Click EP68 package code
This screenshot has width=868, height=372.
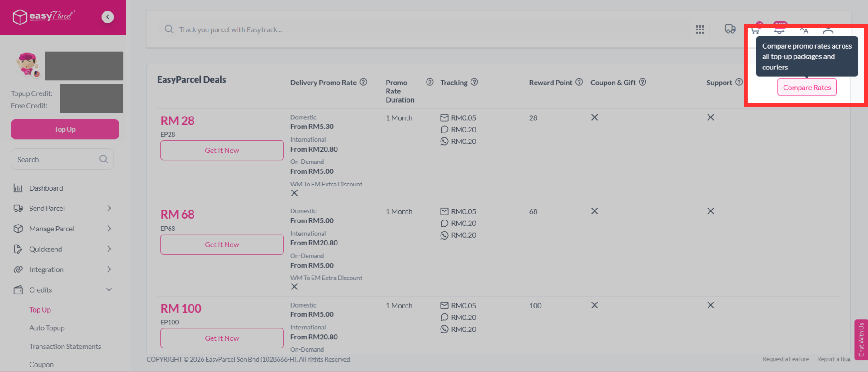(x=168, y=229)
